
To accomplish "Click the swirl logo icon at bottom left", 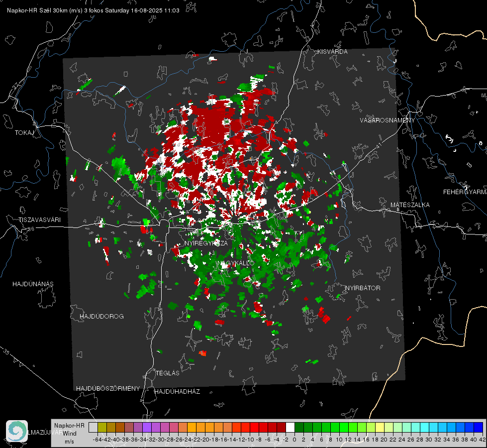I will pos(17,431).
